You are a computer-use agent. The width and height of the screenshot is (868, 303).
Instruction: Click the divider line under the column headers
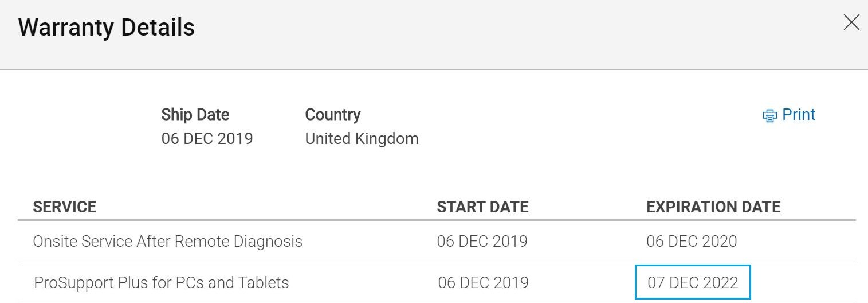tap(437, 220)
